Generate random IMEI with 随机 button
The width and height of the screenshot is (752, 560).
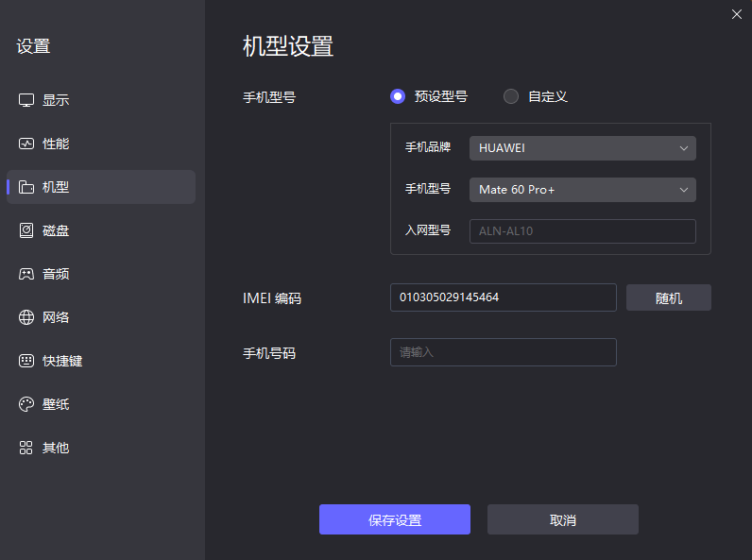(669, 297)
